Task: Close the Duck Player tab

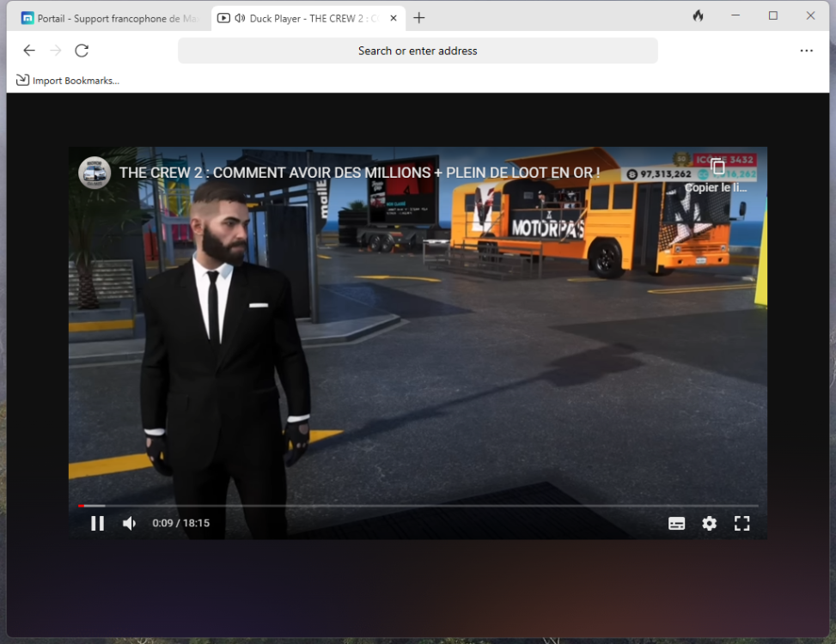Action: (394, 18)
